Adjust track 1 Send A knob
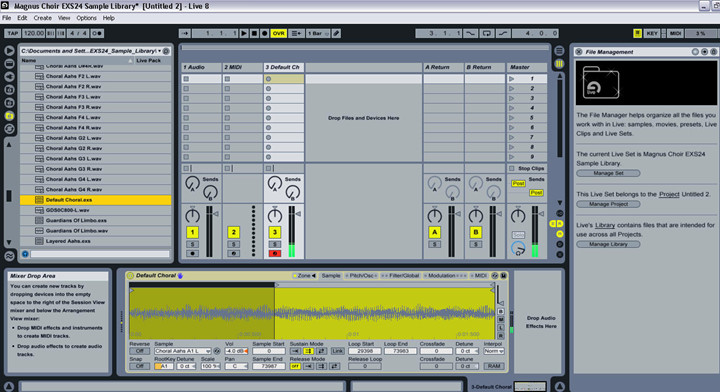The width and height of the screenshot is (720, 392). [x=192, y=183]
